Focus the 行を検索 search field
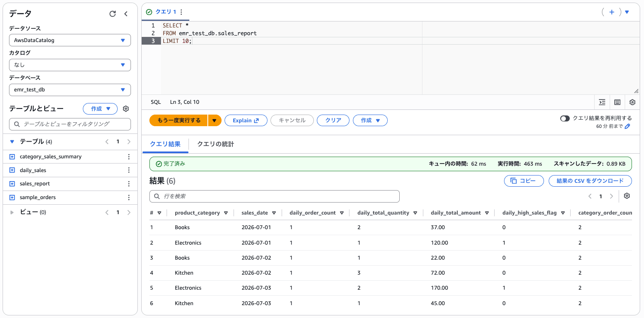 coord(274,196)
